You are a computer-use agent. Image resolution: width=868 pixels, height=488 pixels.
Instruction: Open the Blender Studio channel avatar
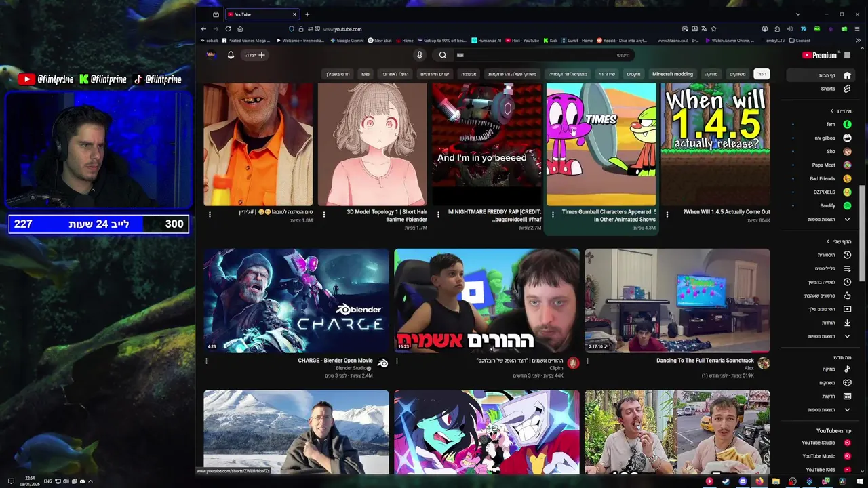pyautogui.click(x=383, y=363)
